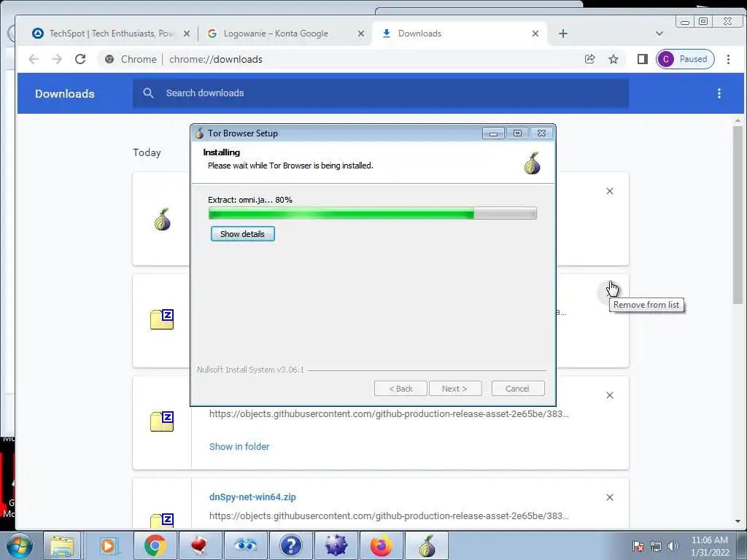Viewport: 747px width, 560px height.
Task: Open the Help question mark taskbar icon
Action: click(290, 545)
